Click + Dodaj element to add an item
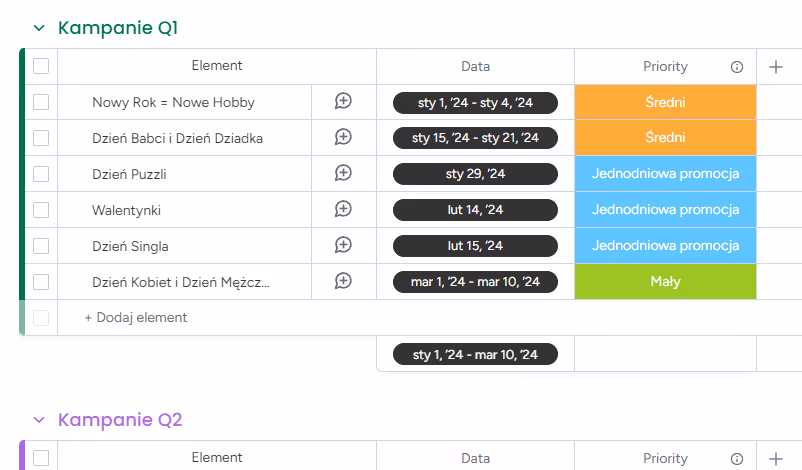 [x=136, y=318]
